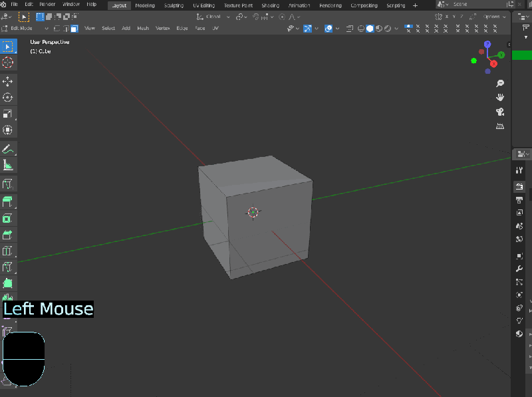Click the Z axis on the navigation gizmo
Screen dimensions: 532x397
pos(487,45)
